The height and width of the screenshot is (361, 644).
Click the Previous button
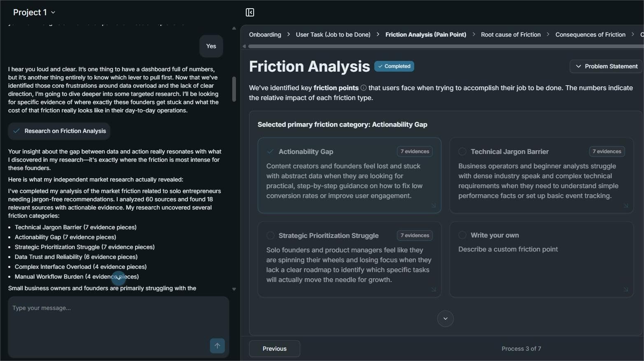pos(274,349)
